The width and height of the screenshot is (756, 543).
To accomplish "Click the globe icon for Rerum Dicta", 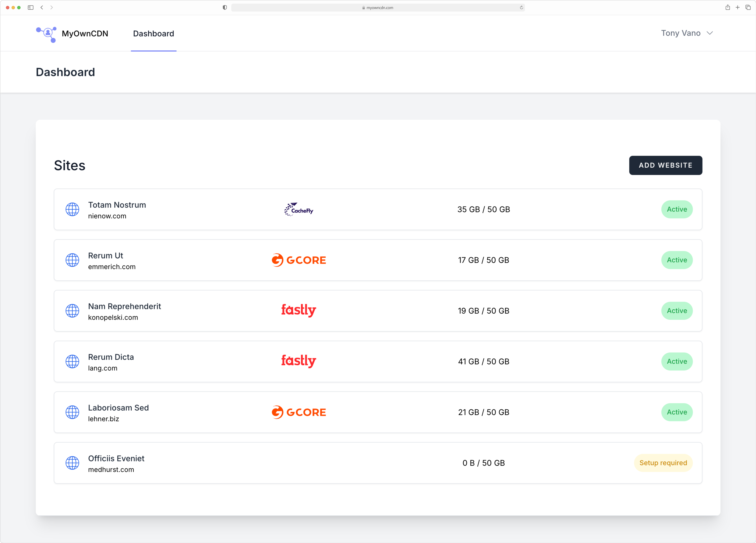I will tap(72, 362).
